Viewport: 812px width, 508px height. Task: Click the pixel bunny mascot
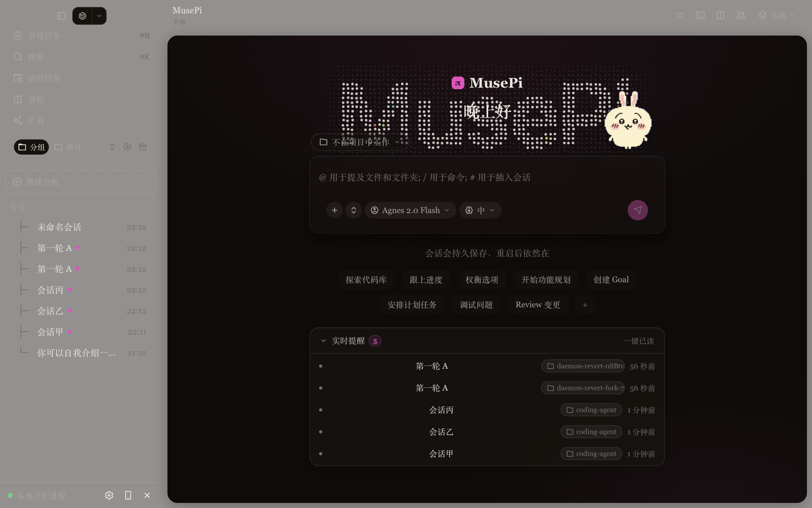[x=628, y=120]
